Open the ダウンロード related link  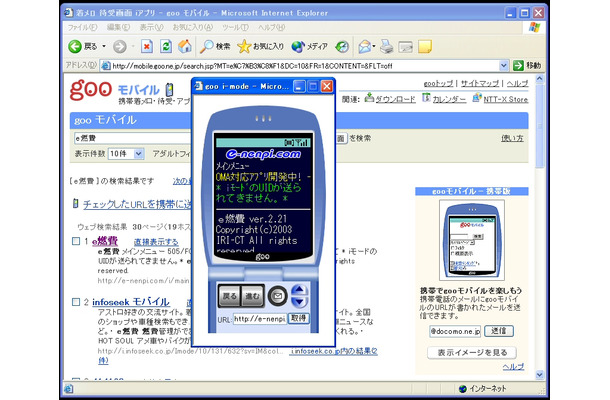click(395, 99)
